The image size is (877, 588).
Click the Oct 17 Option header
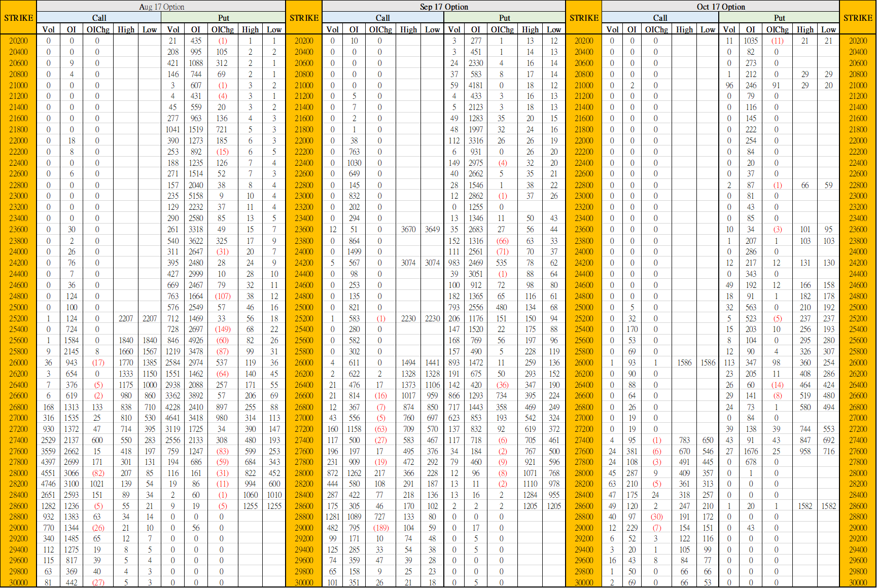click(x=720, y=7)
